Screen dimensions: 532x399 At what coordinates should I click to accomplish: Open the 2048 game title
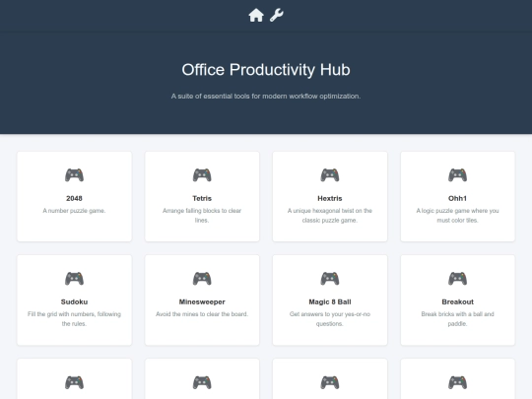coord(74,198)
